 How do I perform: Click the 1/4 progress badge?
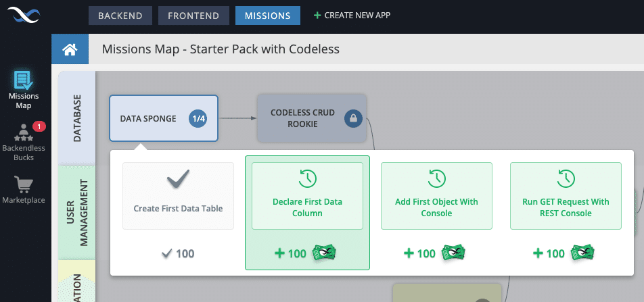[x=198, y=119]
